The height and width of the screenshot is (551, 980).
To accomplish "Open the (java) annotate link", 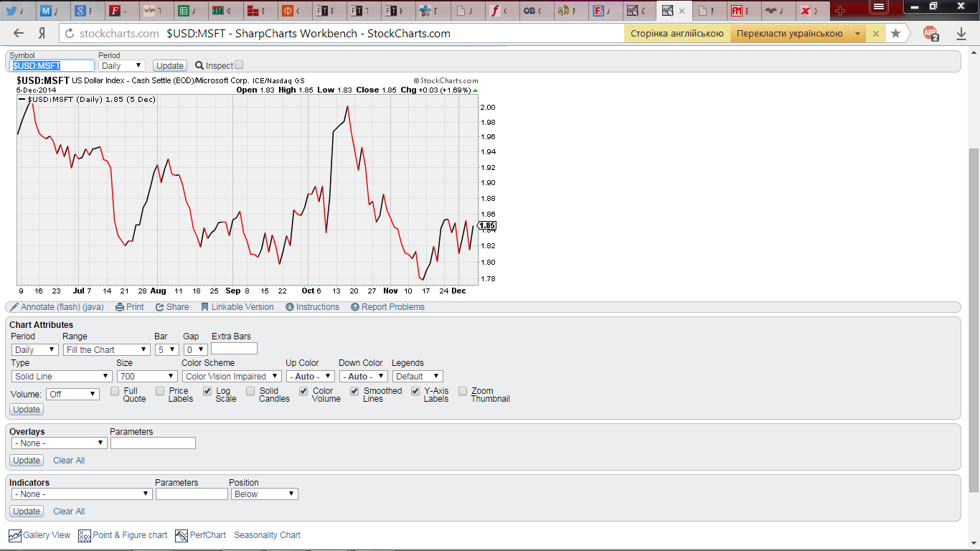I will [93, 307].
